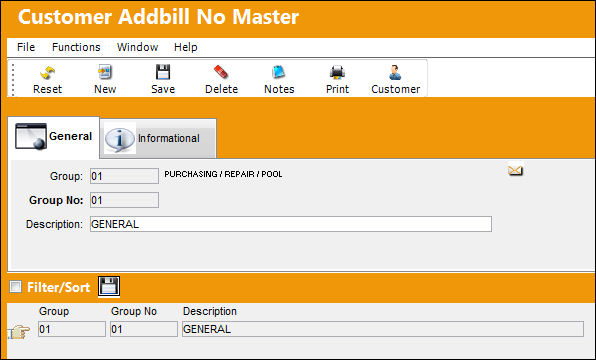The height and width of the screenshot is (360, 596).
Task: Click the Description column header in grid
Action: click(x=210, y=311)
